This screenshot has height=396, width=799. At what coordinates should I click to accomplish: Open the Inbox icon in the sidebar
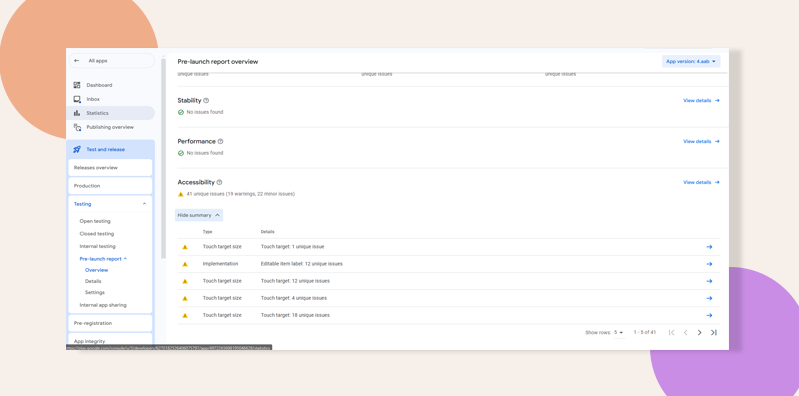77,99
